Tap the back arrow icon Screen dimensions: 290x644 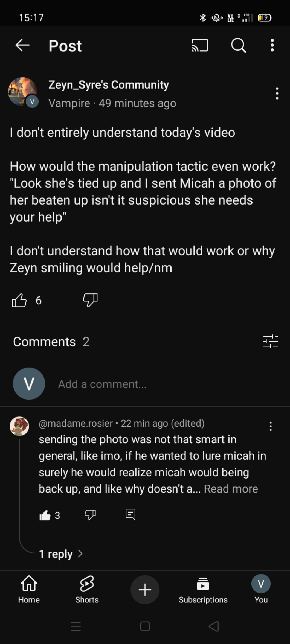(x=22, y=45)
